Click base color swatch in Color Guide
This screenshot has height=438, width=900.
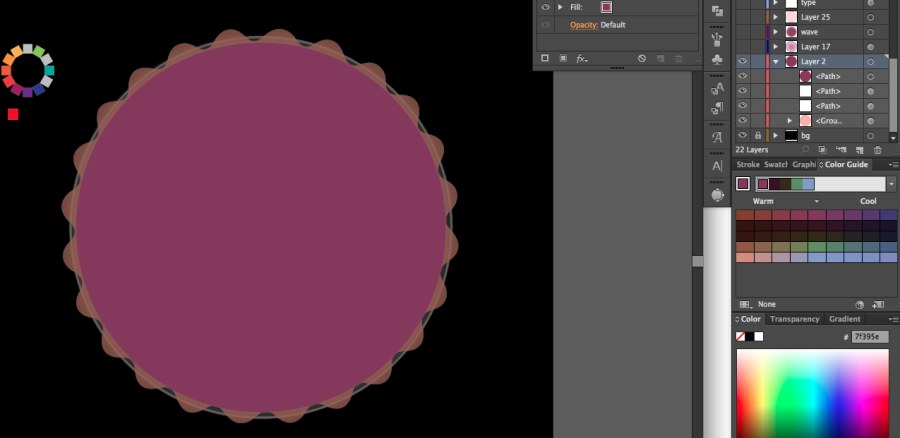[743, 184]
